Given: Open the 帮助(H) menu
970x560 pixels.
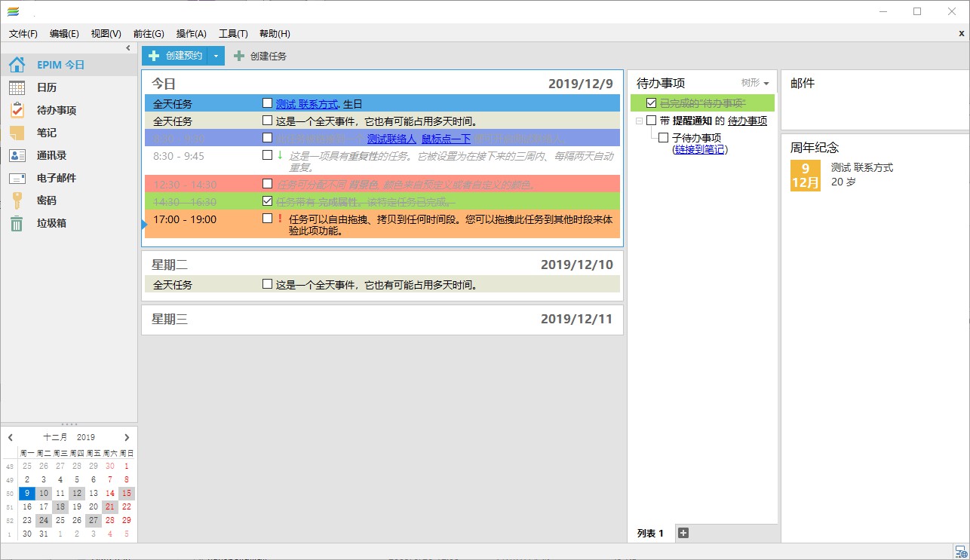Looking at the screenshot, I should coord(275,34).
